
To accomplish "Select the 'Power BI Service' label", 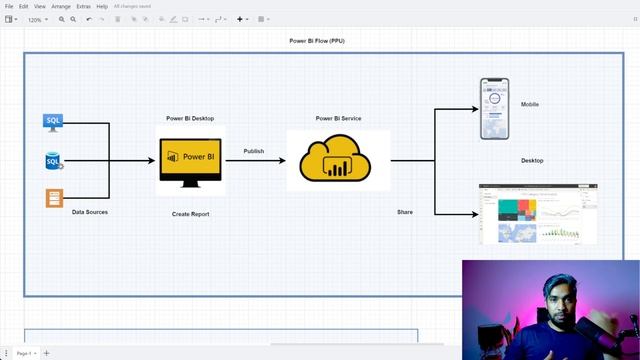I will [x=338, y=118].
